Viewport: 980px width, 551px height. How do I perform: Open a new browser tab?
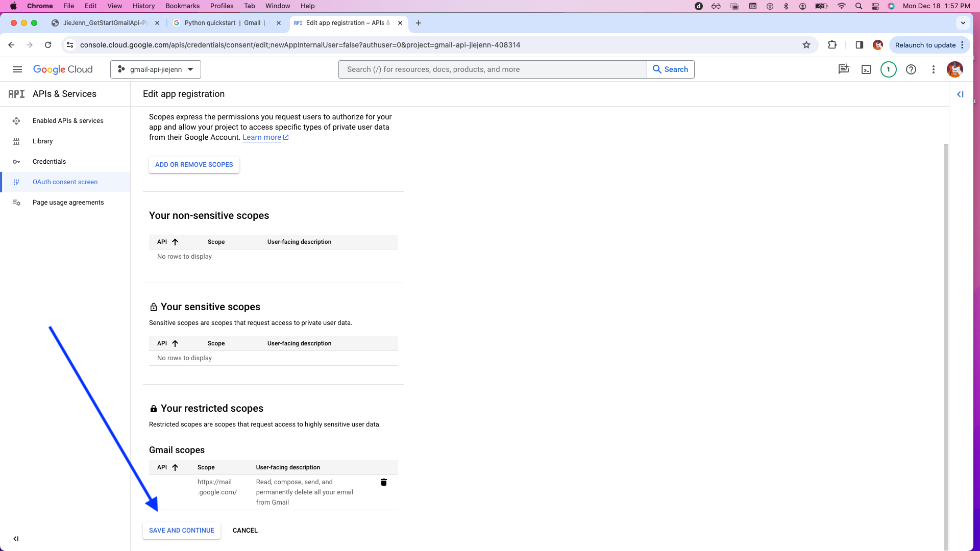[x=419, y=23]
